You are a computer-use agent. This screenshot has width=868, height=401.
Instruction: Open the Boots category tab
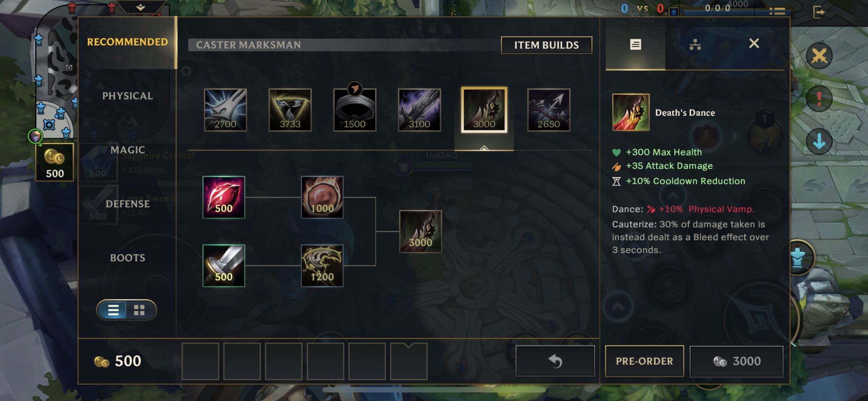(127, 258)
